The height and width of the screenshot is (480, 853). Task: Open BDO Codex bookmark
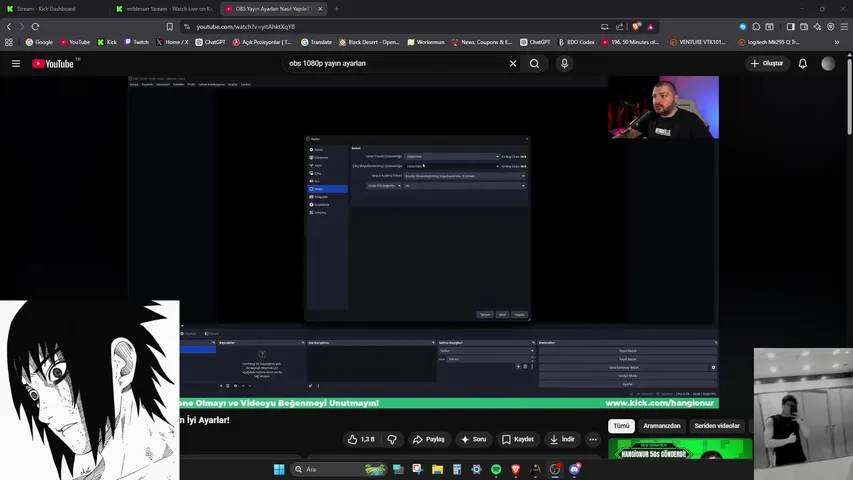[577, 42]
